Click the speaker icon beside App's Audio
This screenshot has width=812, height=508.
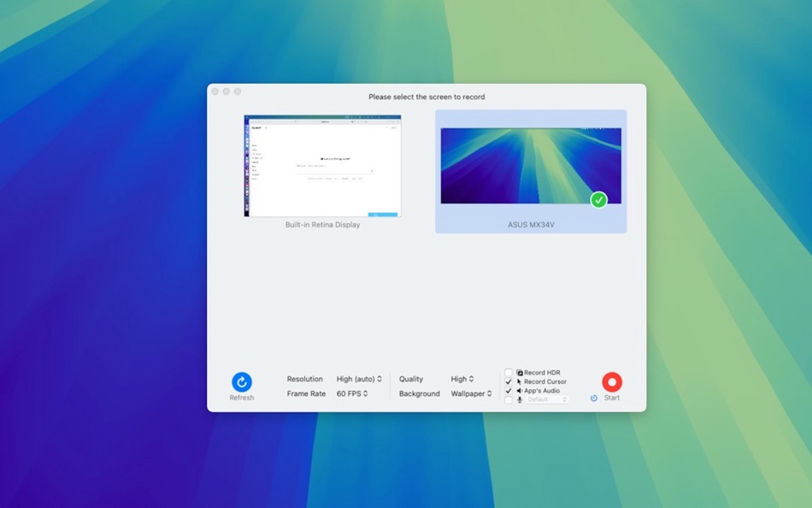click(519, 390)
